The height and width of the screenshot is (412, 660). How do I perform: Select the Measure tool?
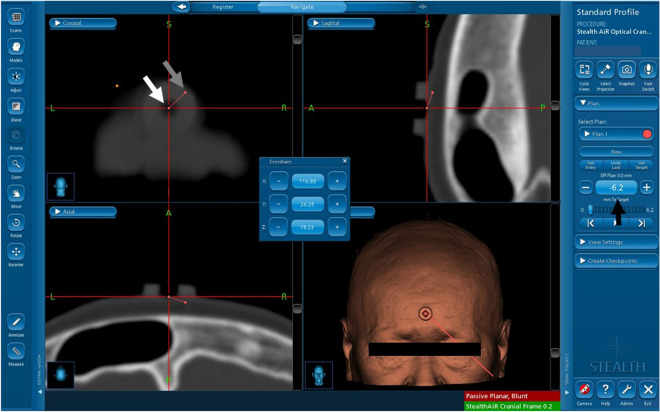click(16, 352)
